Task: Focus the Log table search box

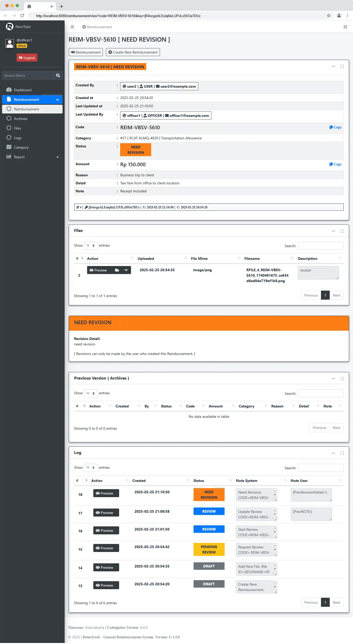Action: click(x=321, y=468)
